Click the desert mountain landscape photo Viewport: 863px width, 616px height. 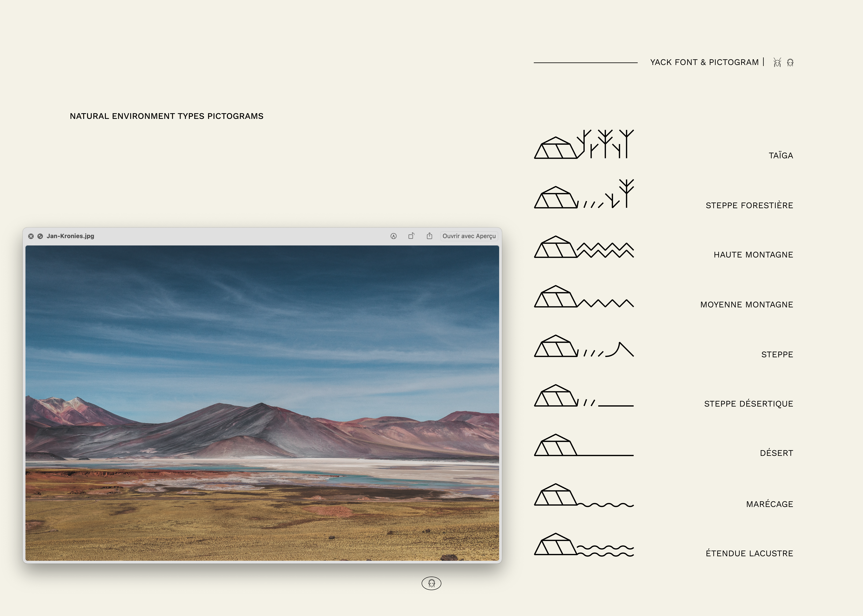262,403
